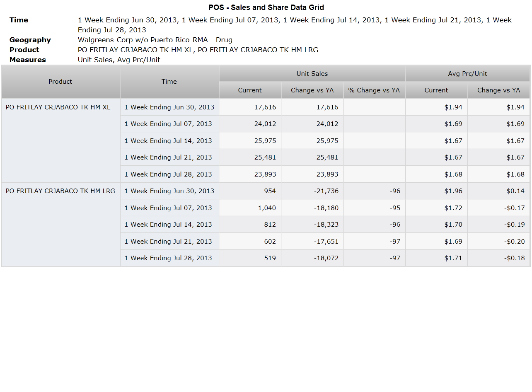Viewport: 532px width, 392px height.
Task: Click the Time label in the report summary
Action: point(19,20)
